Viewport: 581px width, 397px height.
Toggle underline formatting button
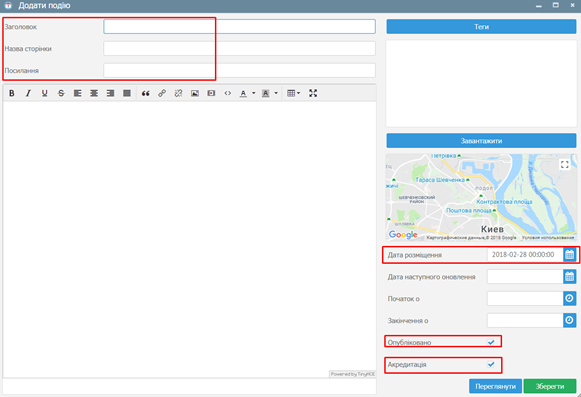tap(44, 93)
